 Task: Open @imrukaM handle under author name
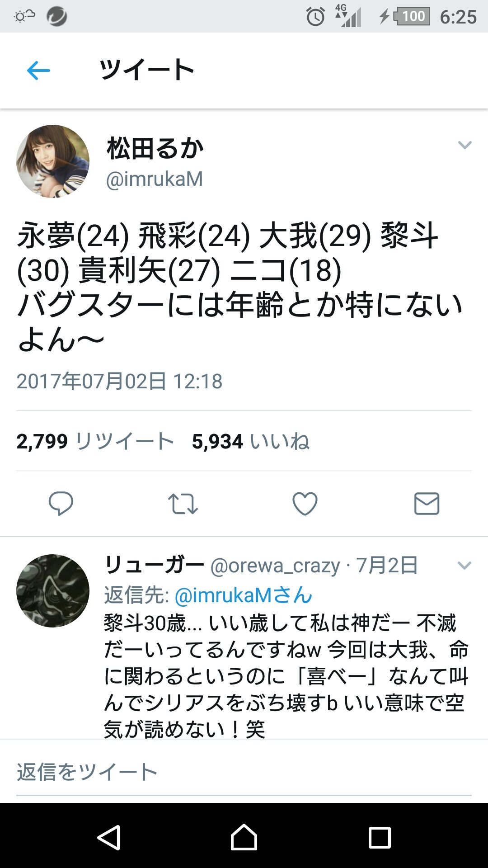155,179
